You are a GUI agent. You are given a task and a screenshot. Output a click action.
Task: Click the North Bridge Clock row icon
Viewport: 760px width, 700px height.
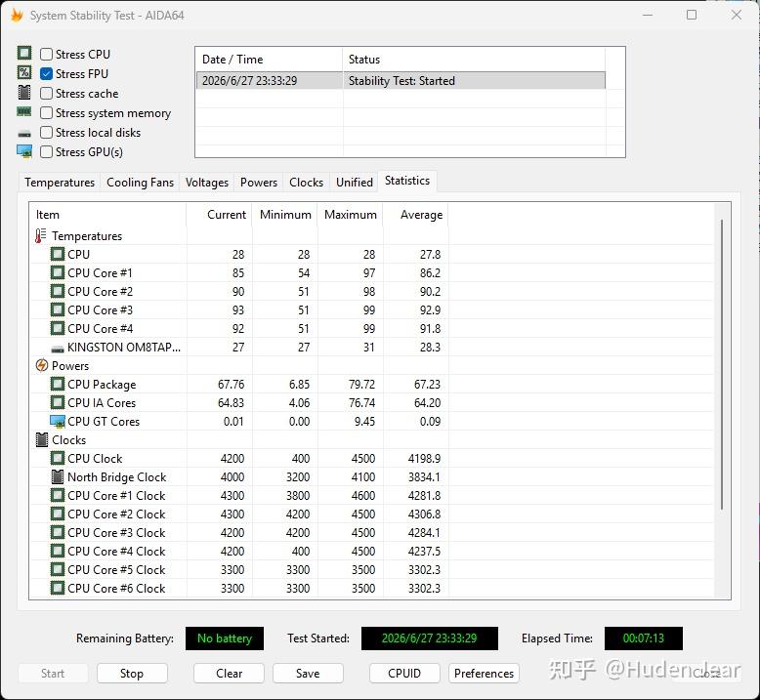pos(58,476)
